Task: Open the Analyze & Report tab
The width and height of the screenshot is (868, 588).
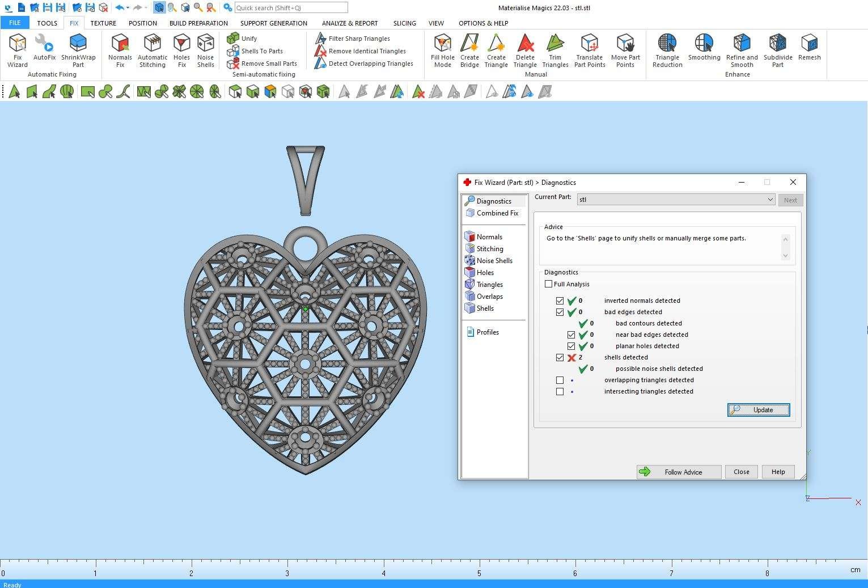Action: [349, 23]
